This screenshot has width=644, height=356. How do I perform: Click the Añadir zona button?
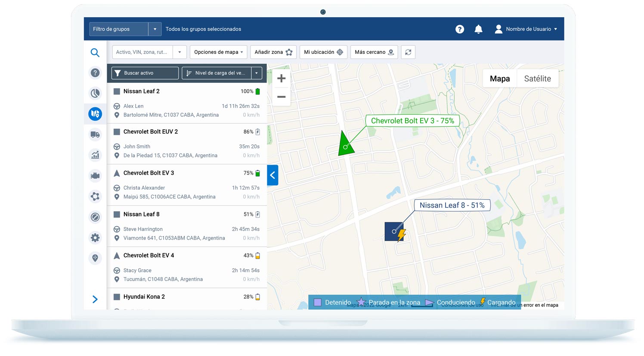pyautogui.click(x=273, y=52)
